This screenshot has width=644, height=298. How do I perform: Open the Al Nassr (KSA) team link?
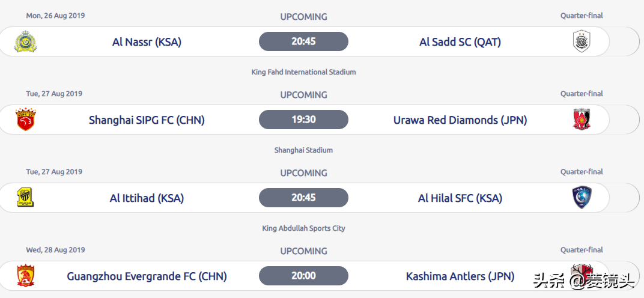147,42
